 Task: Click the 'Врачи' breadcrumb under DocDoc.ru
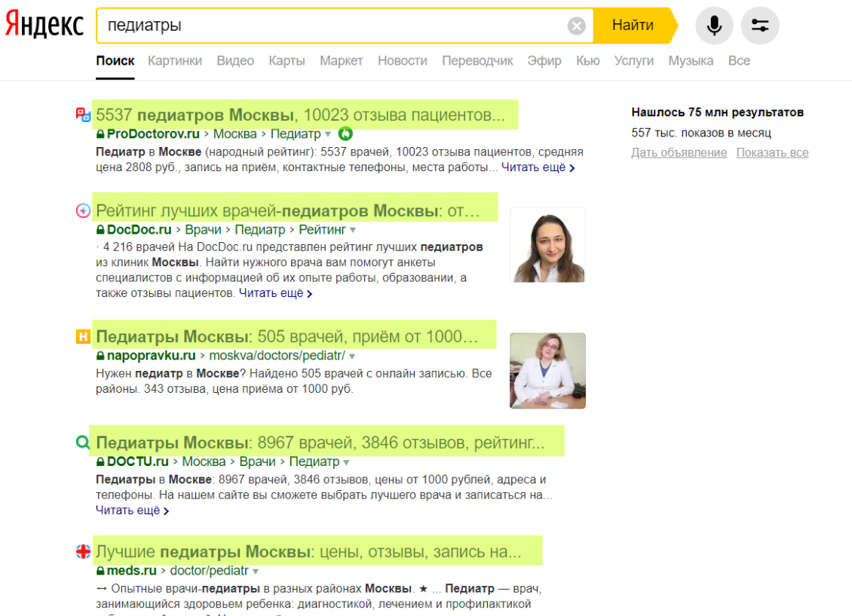(x=204, y=230)
